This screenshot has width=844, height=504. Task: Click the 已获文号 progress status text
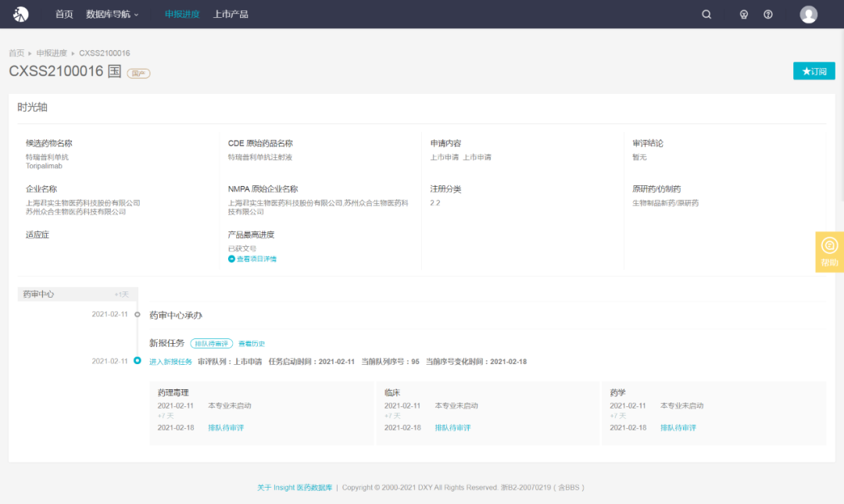(x=242, y=248)
